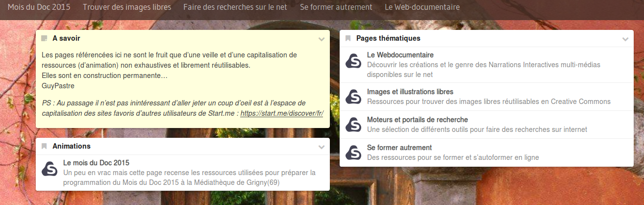
Task: Open Moteurs et portails de recherche title
Action: pos(418,120)
